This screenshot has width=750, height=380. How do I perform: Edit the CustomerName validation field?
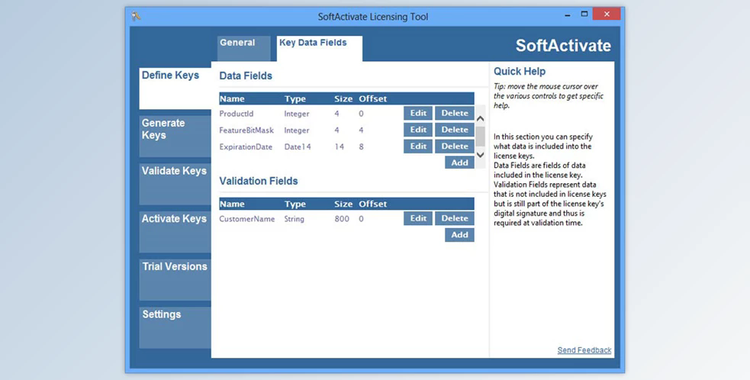pyautogui.click(x=418, y=218)
